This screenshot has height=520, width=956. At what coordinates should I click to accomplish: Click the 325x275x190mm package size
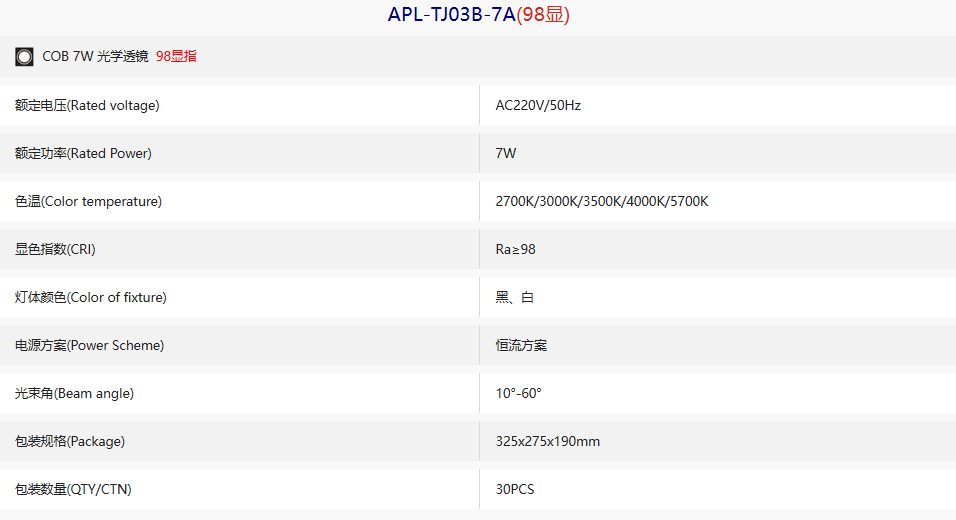(x=548, y=441)
